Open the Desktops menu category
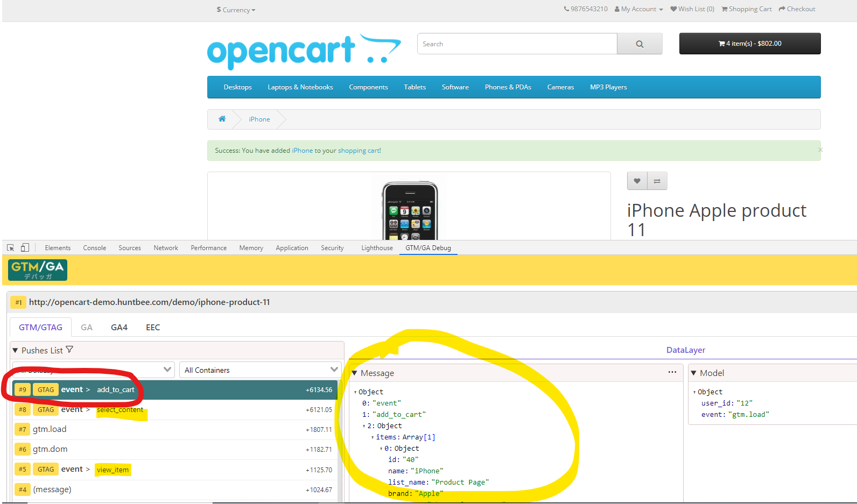Screen dimensions: 857x504 (237, 87)
